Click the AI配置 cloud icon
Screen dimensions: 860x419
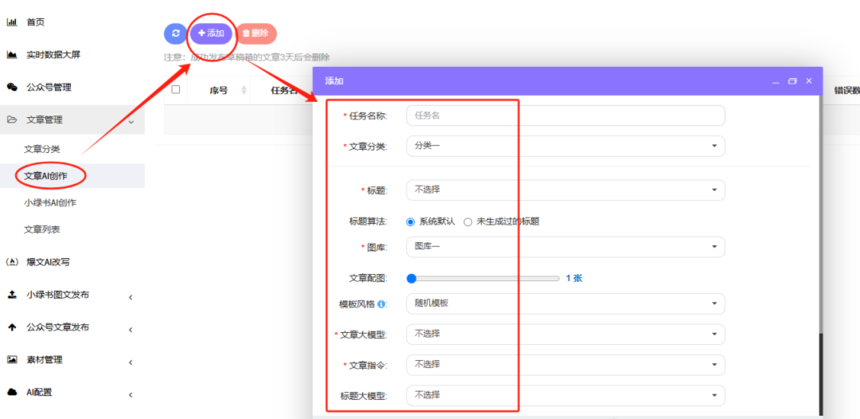click(12, 392)
